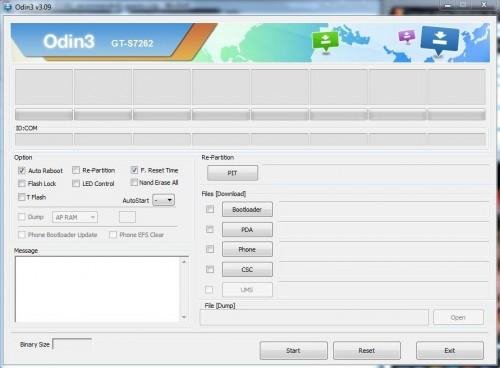Click the Start button

point(293,350)
